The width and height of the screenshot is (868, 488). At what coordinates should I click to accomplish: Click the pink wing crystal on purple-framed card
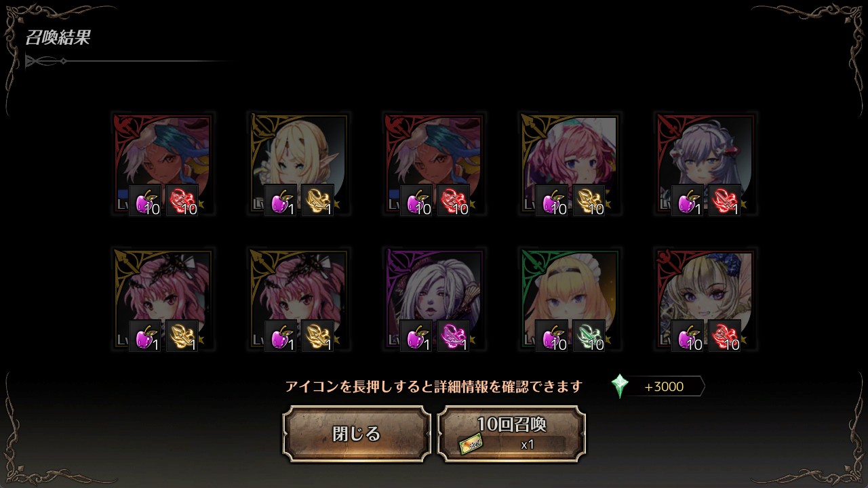click(453, 335)
